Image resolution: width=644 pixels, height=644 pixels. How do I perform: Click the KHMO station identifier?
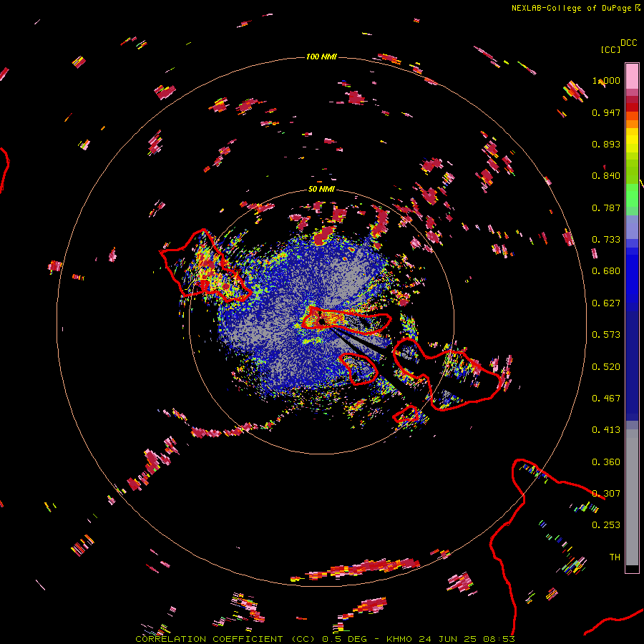pyautogui.click(x=399, y=639)
